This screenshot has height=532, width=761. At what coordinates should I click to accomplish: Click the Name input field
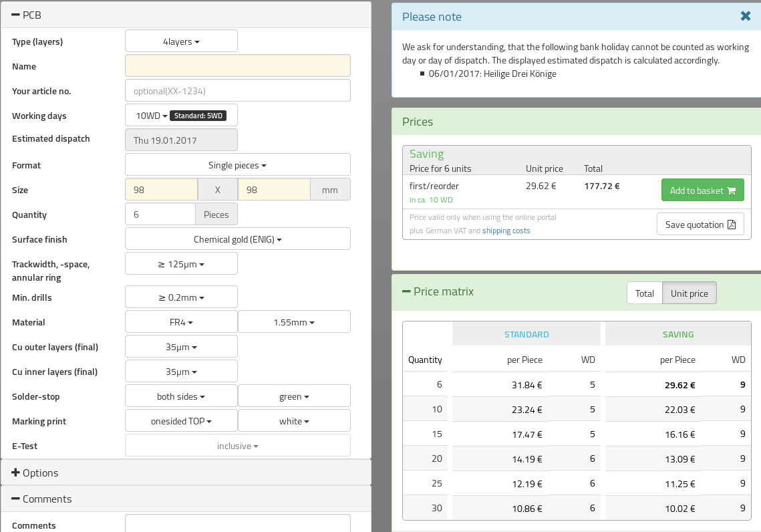pos(237,66)
